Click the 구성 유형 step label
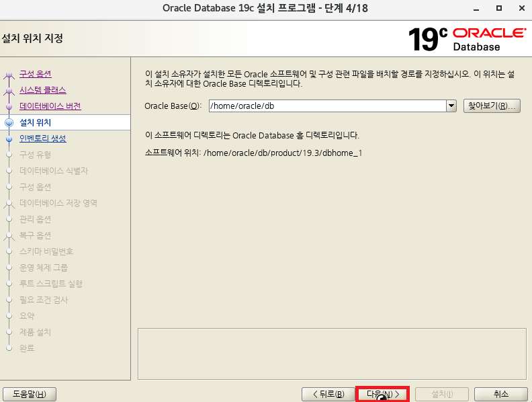532x402 pixels. point(36,155)
